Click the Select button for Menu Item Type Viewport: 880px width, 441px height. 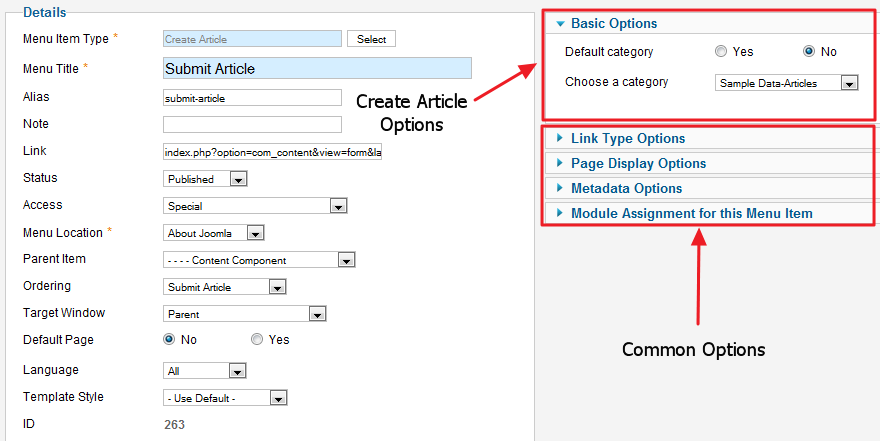point(372,39)
